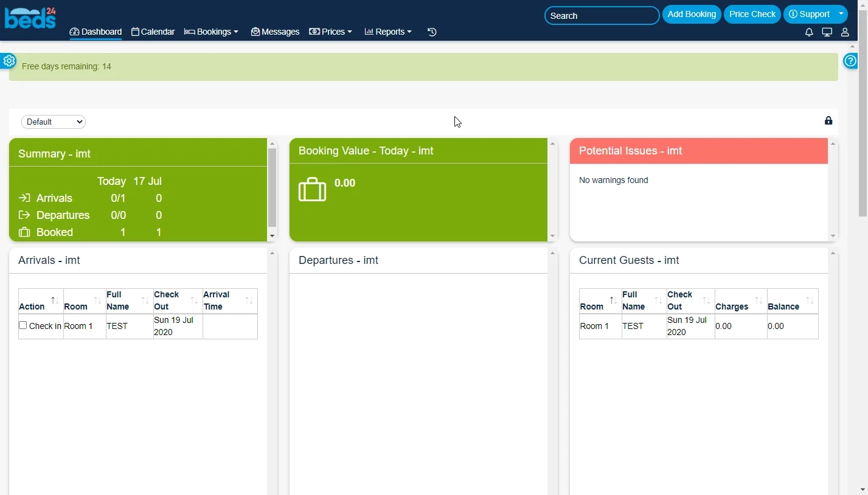868x495 pixels.
Task: Expand the Reports menu
Action: (388, 32)
